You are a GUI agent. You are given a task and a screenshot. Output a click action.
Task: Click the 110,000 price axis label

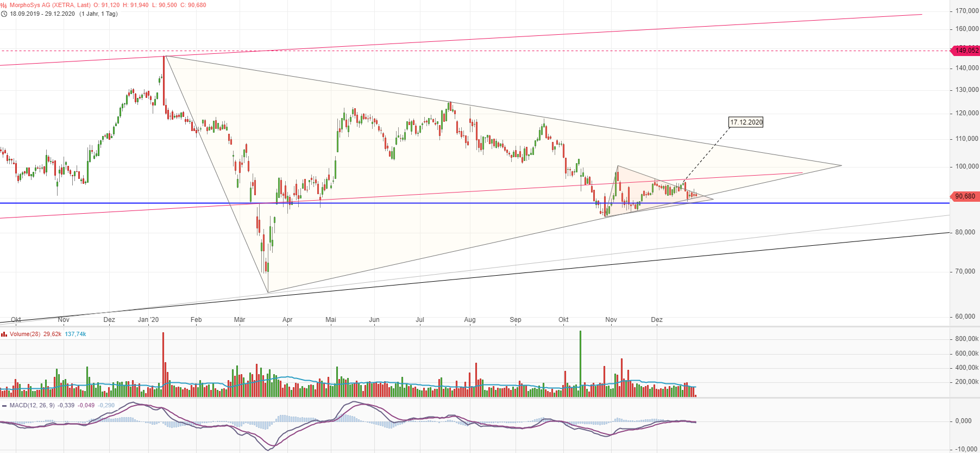click(967, 139)
